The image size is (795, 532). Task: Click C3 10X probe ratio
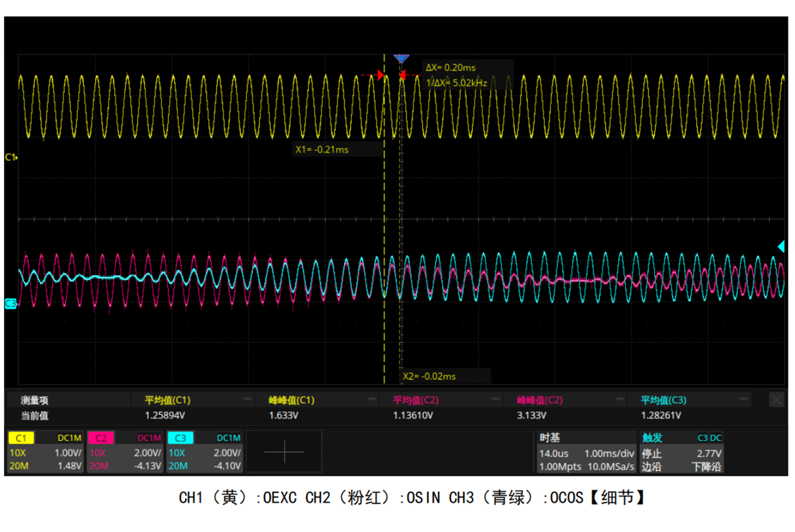pos(177,452)
